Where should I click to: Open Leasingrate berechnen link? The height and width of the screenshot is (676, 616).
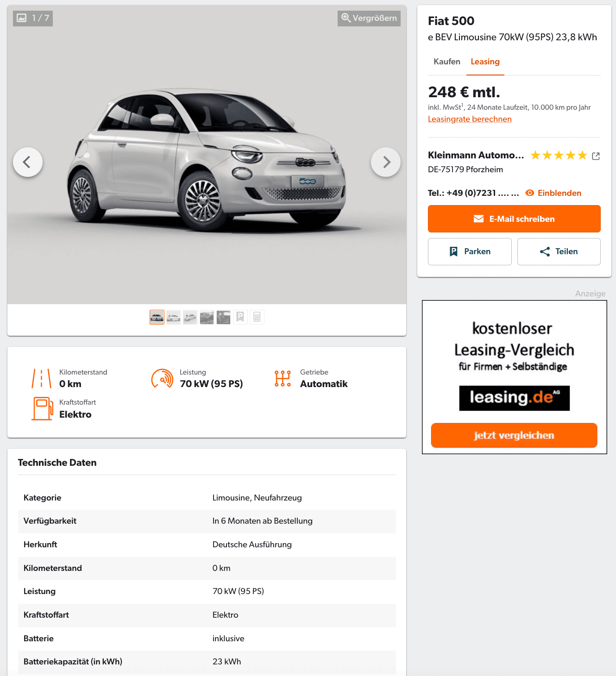coord(470,119)
